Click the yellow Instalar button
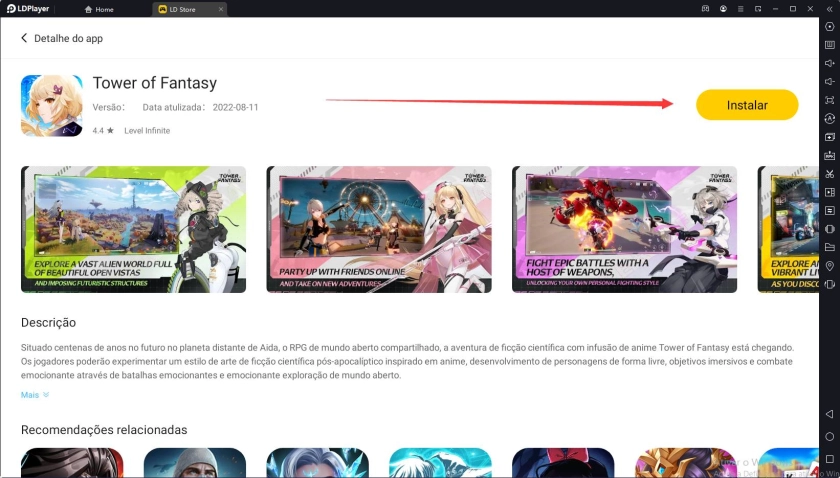 click(746, 105)
